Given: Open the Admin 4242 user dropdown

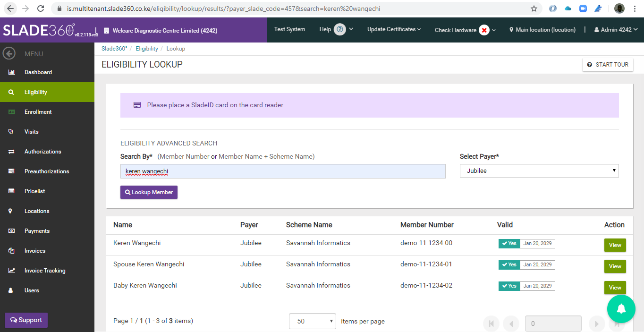Looking at the screenshot, I should [x=616, y=30].
